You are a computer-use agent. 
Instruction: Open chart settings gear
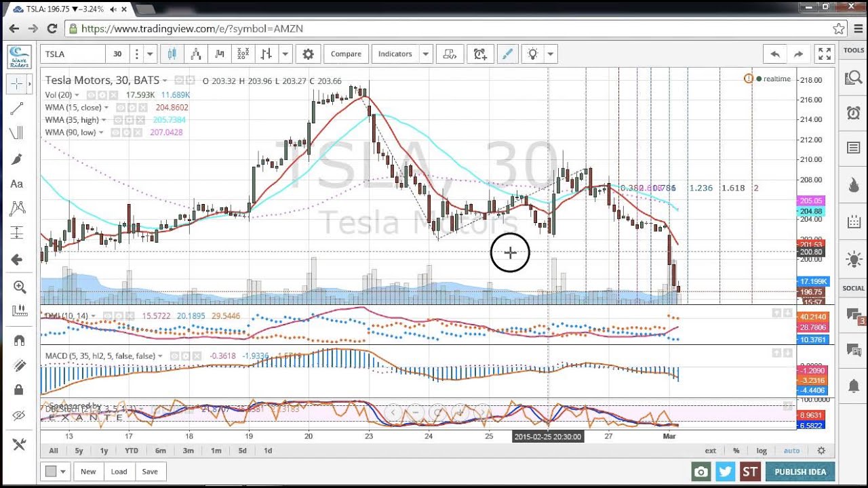point(308,54)
